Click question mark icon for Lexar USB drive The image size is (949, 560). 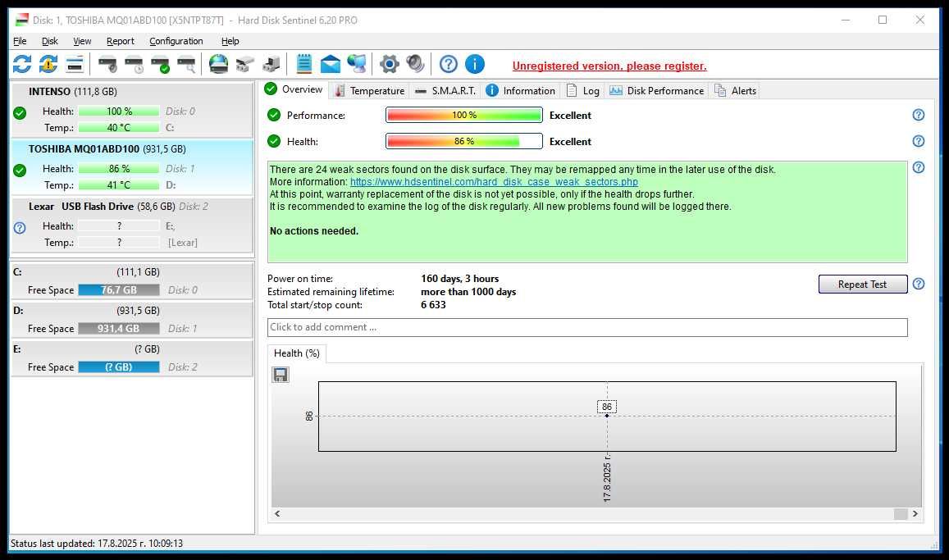[20, 228]
